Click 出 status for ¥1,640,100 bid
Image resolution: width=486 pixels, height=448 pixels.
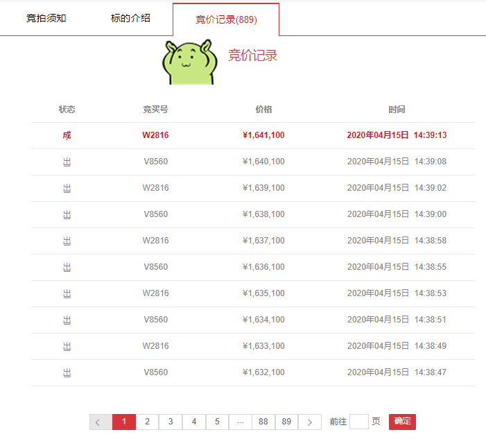pos(67,162)
